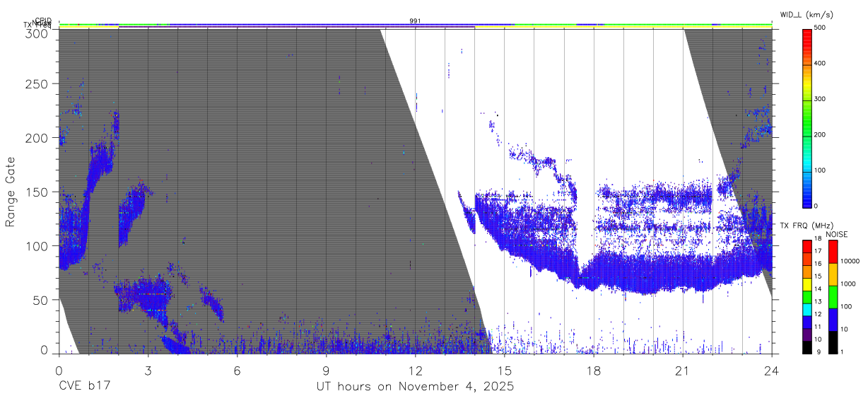The image size is (868, 401).
Task: Select the purple 10–11 MHz TX FRQ swatch
Action: point(807,333)
